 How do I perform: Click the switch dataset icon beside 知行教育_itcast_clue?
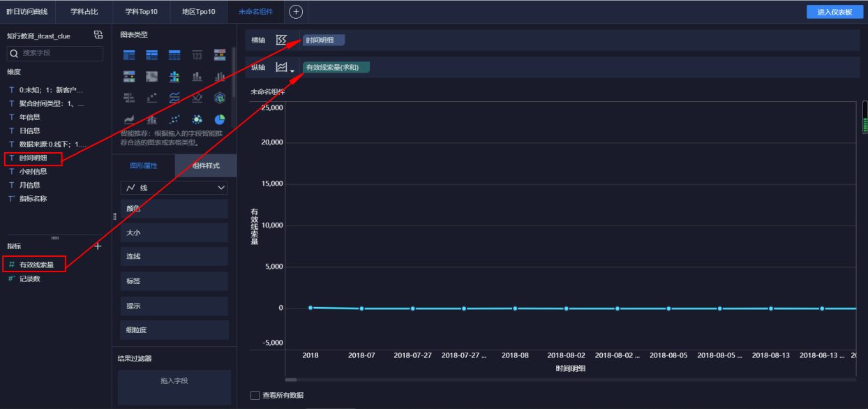[98, 35]
